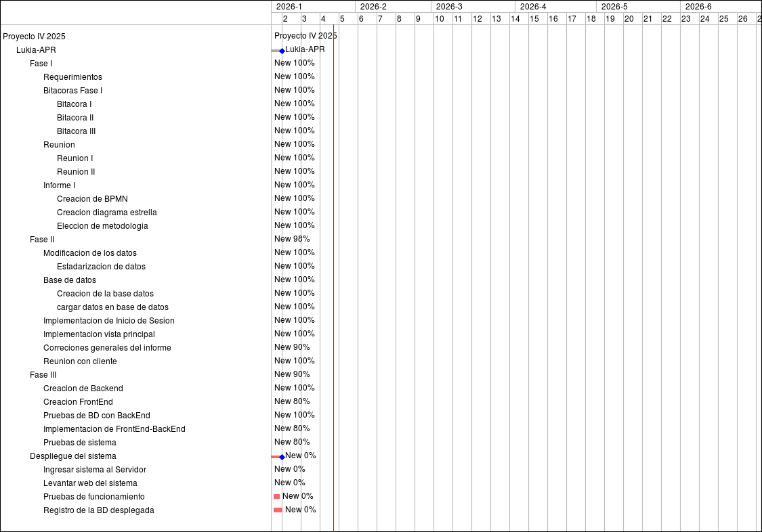Click week 14 in the timeline header
762x532 pixels.
click(515, 19)
